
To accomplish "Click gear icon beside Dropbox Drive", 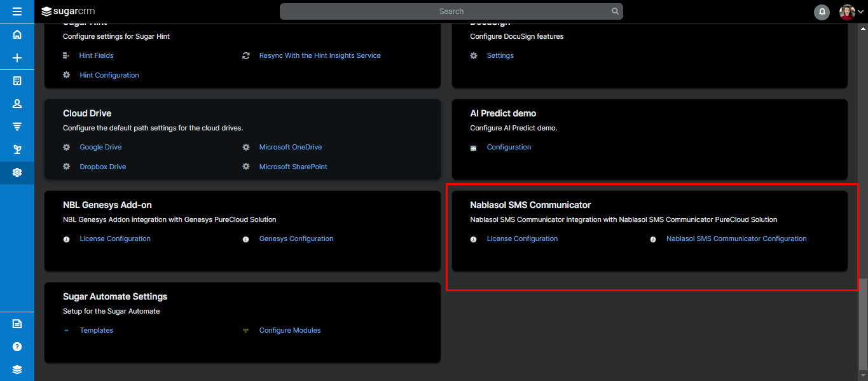I will [x=66, y=167].
